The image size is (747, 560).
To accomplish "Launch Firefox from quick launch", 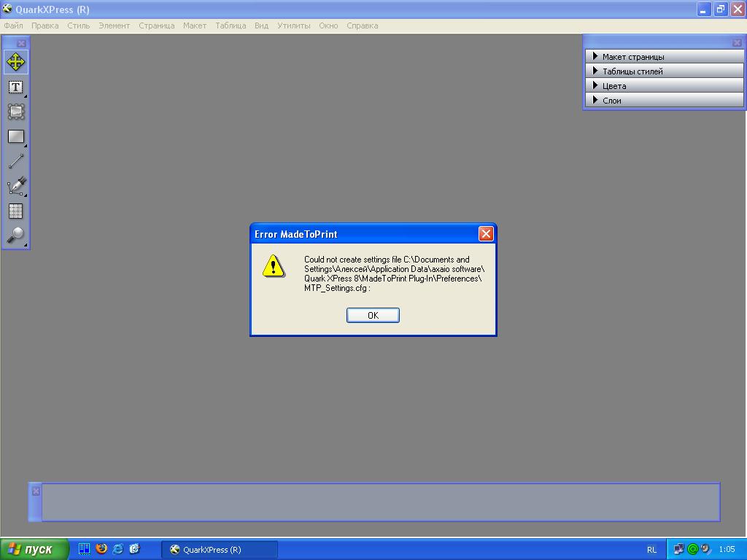I will [x=101, y=549].
